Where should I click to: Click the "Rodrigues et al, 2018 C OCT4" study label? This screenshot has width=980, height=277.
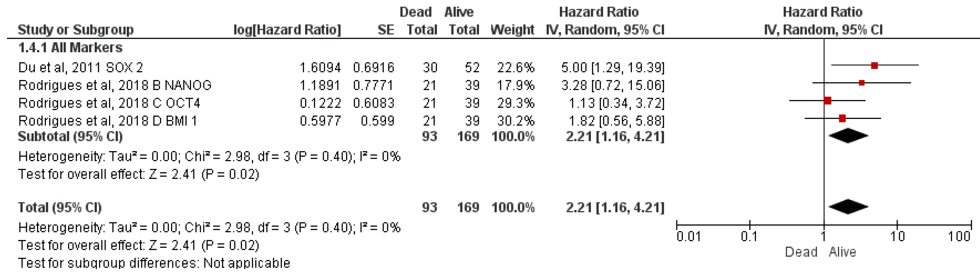(x=109, y=103)
